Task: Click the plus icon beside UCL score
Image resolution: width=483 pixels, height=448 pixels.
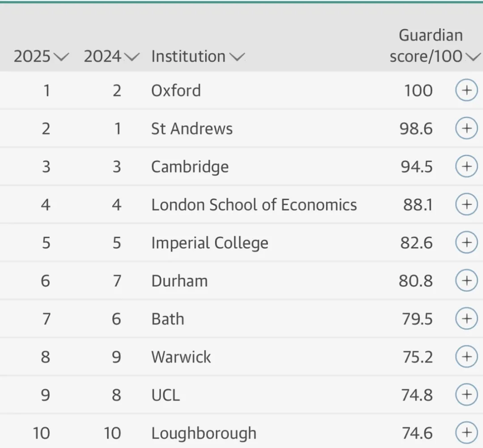Action: 466,395
